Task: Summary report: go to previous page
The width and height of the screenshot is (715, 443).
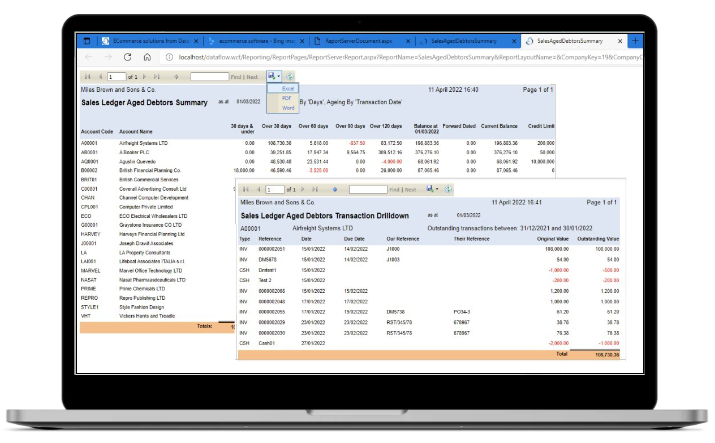Action: (x=100, y=77)
